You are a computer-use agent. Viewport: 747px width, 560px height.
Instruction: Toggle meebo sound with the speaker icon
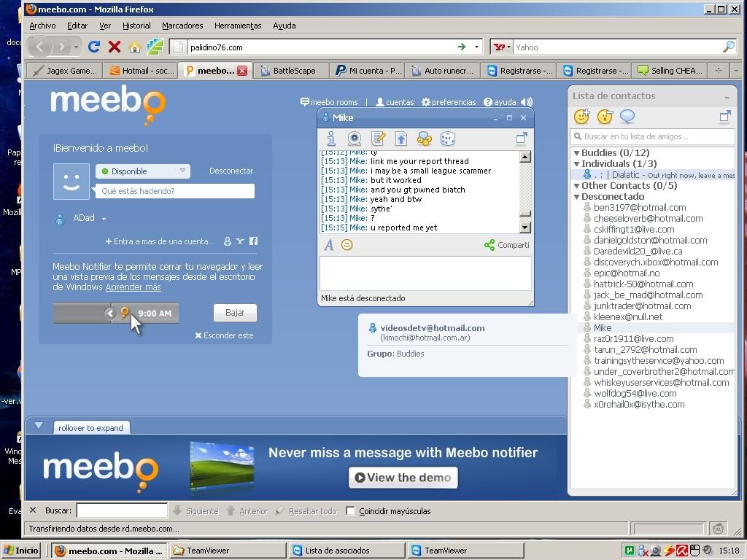527,102
